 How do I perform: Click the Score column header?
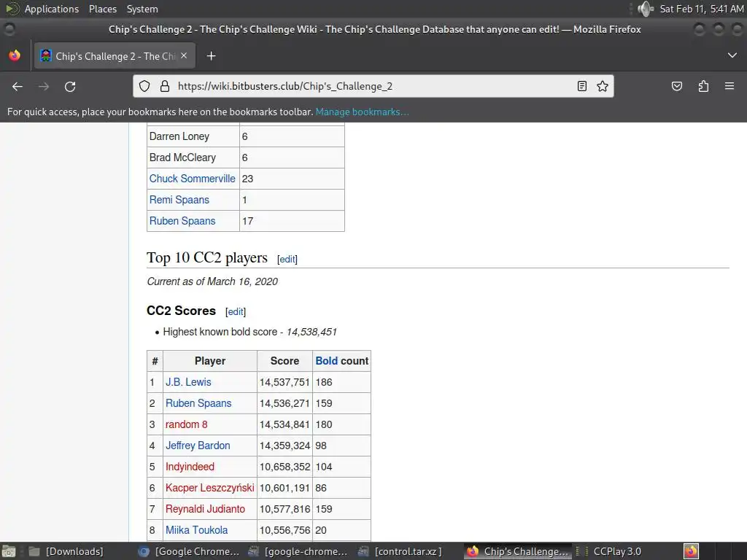(285, 361)
